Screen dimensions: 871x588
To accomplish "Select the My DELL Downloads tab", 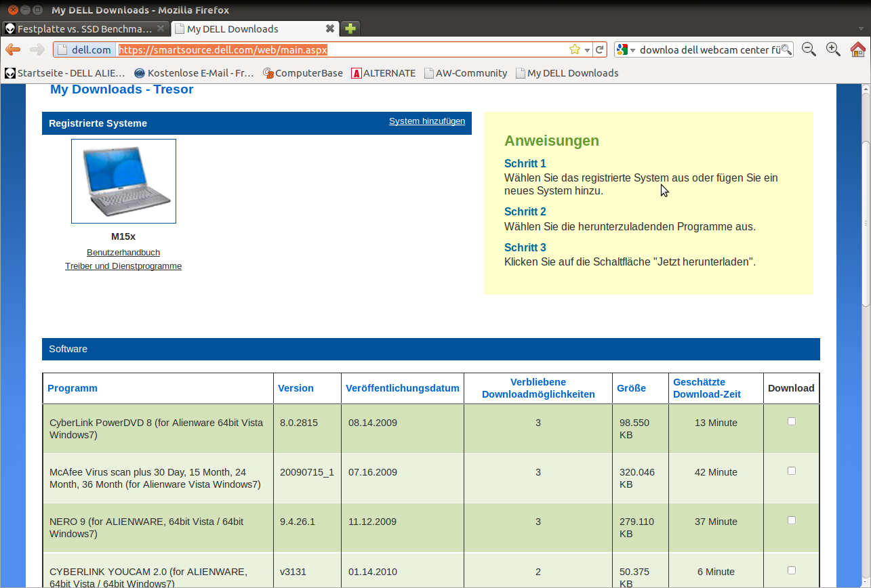I will [x=254, y=28].
